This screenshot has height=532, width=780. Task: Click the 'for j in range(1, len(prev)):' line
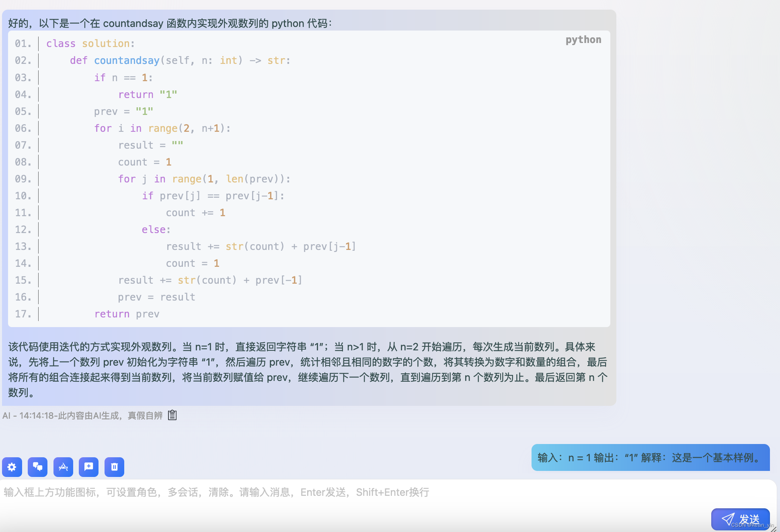[x=204, y=179]
